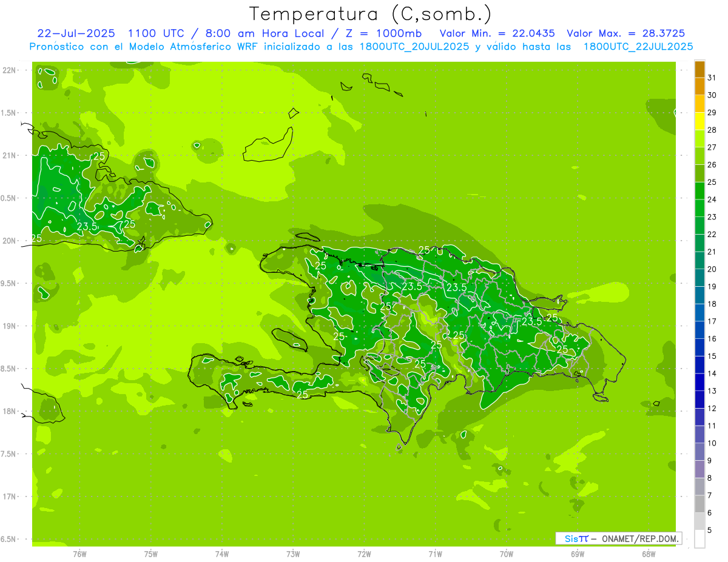Click the 20N latitude axis label
728x562 pixels.
tap(10, 241)
